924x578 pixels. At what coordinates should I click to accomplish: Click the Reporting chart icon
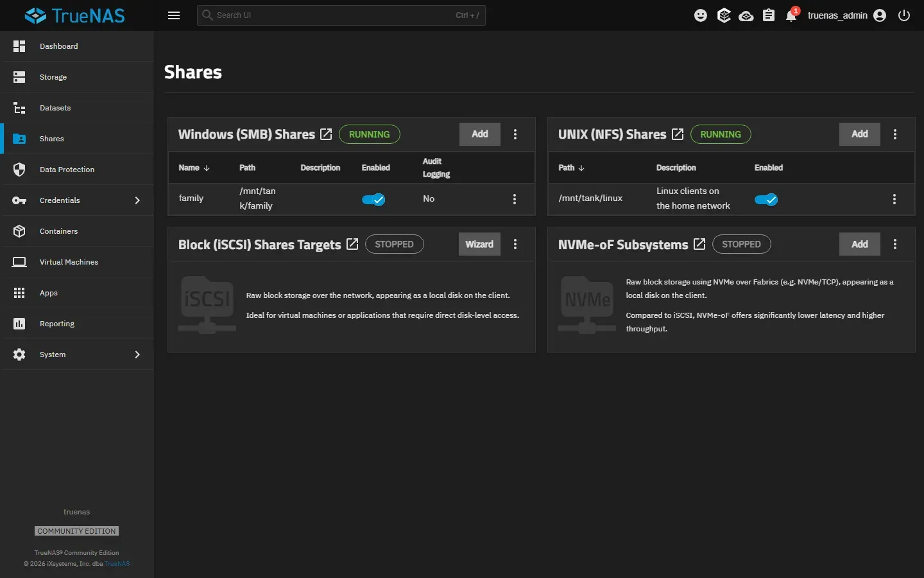(x=19, y=324)
